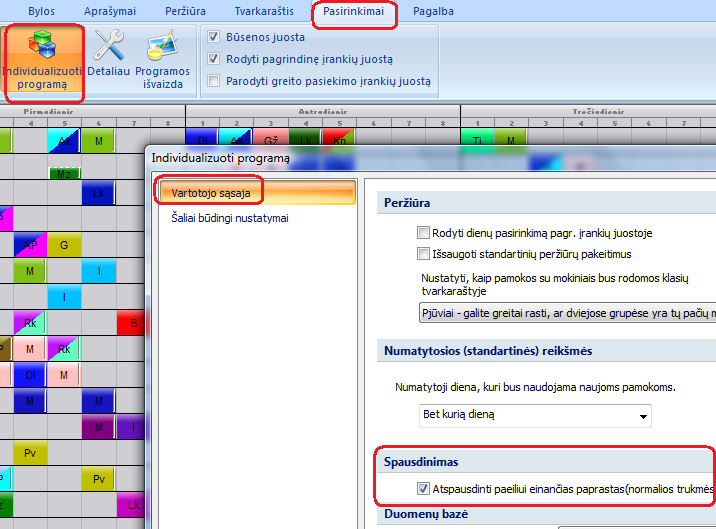Select Vartotojo sąsaja in the list
Screen dimensions: 716x529
coord(254,192)
